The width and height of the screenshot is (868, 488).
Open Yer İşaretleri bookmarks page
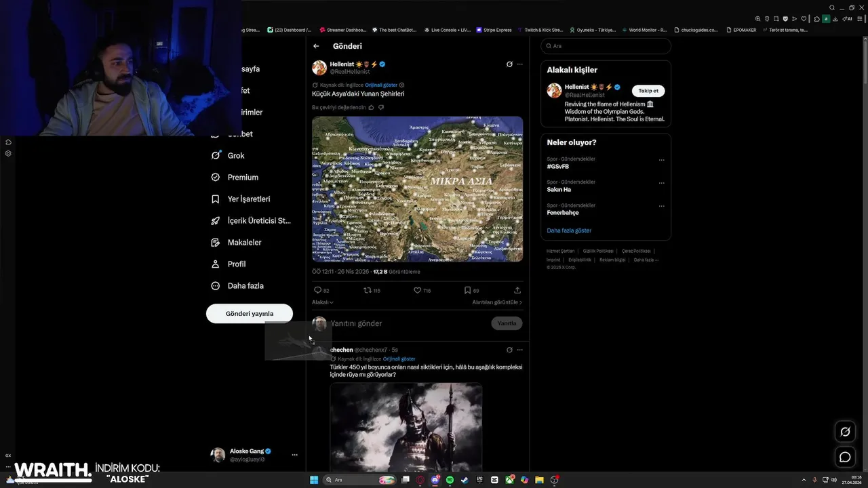241,199
